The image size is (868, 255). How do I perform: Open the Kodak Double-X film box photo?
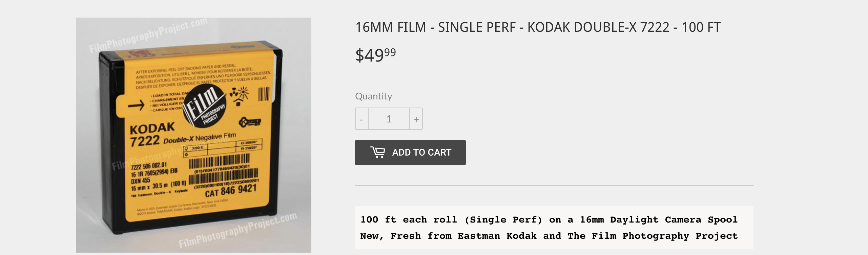[193, 135]
